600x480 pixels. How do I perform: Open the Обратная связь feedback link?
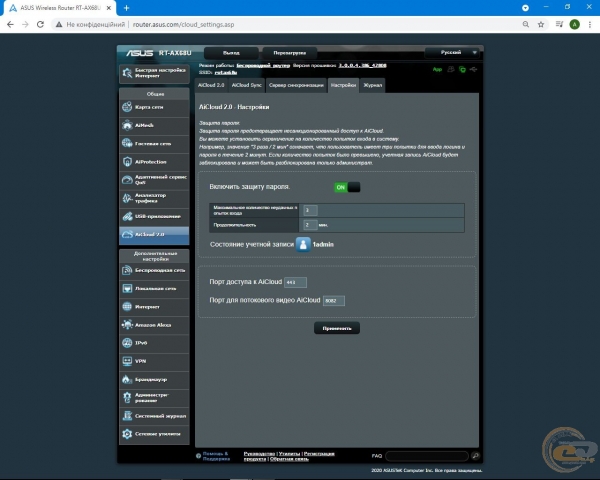pyautogui.click(x=289, y=459)
